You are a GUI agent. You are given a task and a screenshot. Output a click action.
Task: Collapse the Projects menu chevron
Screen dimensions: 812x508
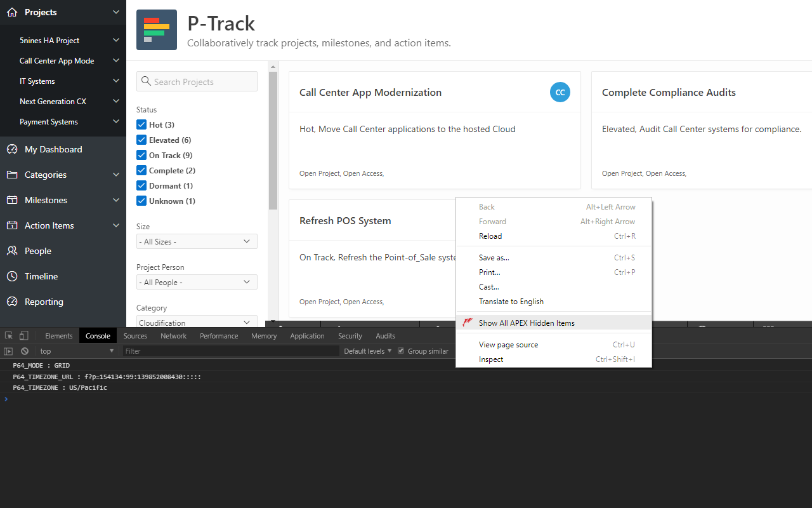coord(115,12)
